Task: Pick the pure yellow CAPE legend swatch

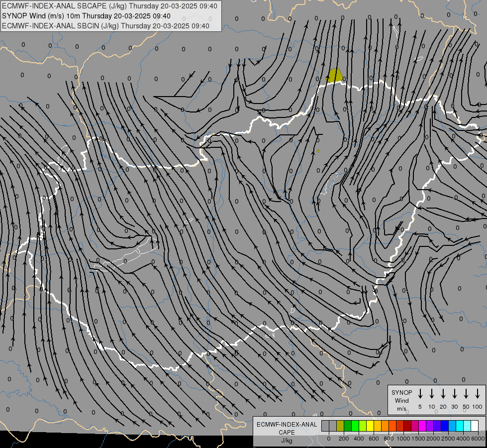Action: pos(370,426)
